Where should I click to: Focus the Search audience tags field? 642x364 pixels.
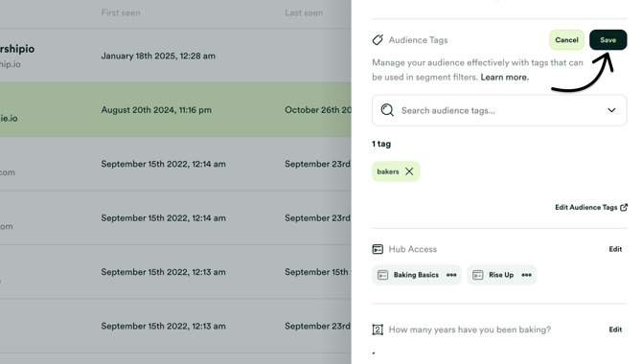[499, 110]
